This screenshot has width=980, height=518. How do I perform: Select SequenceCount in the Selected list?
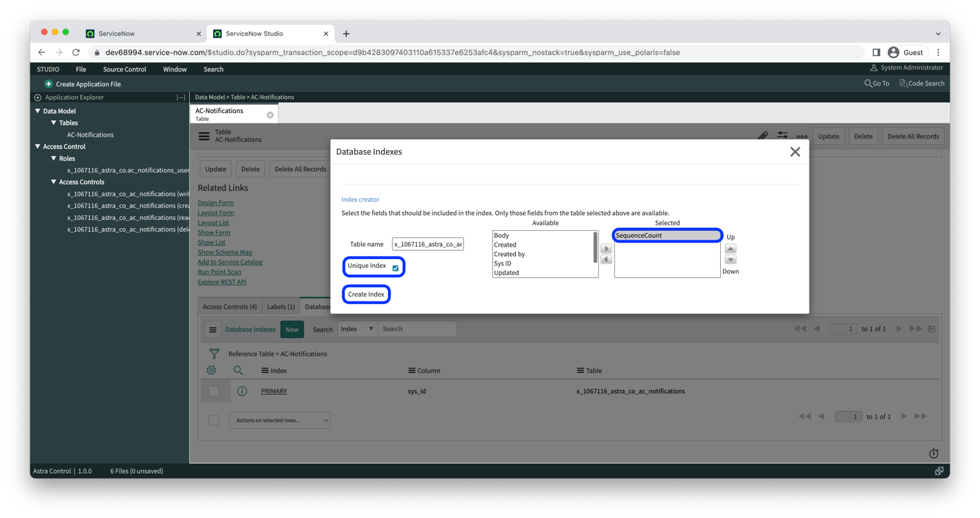click(667, 235)
